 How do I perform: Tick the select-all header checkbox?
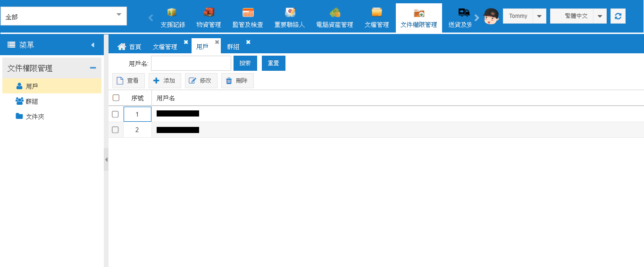coord(116,98)
